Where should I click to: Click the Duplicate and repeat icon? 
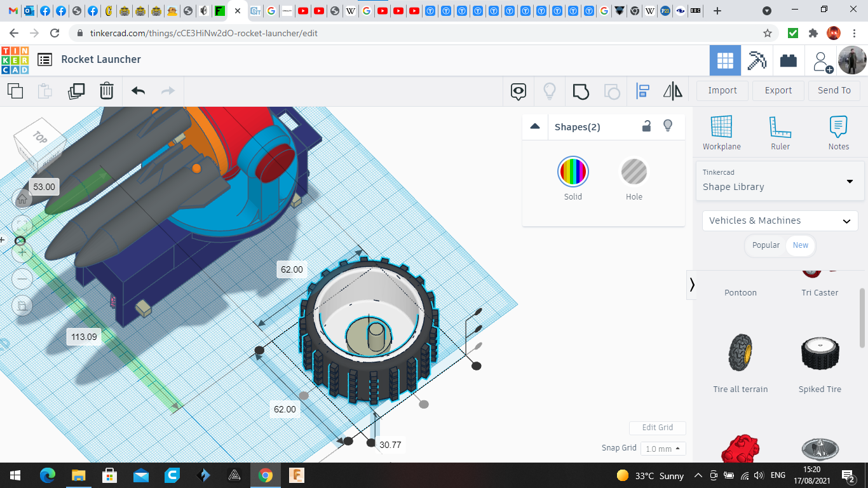coord(76,91)
